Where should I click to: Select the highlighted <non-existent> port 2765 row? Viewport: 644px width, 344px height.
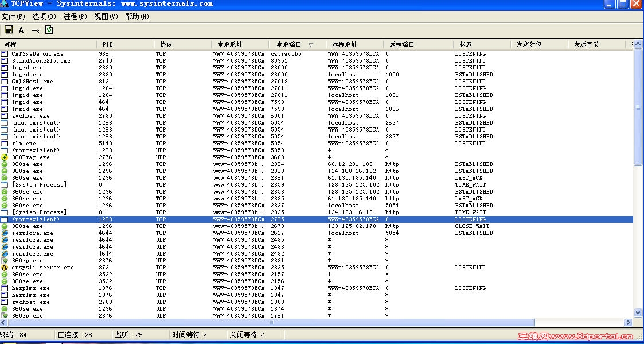pos(317,219)
